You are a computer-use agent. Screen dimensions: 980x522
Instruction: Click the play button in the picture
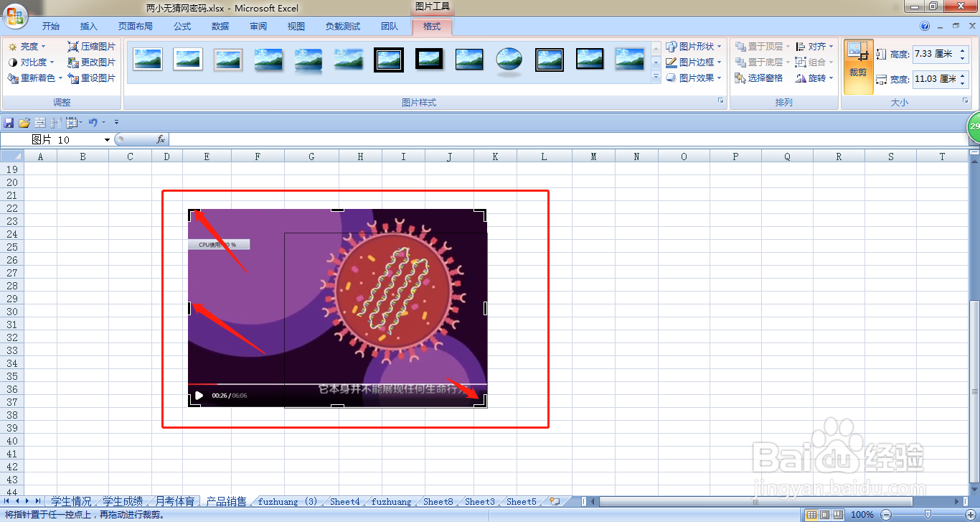199,396
